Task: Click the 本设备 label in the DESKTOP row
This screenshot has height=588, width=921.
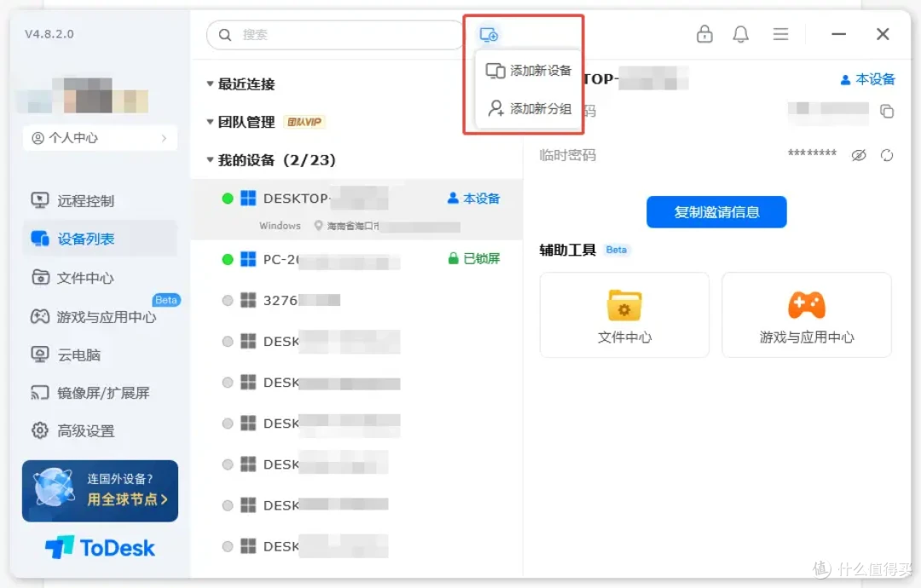Action: click(x=473, y=199)
